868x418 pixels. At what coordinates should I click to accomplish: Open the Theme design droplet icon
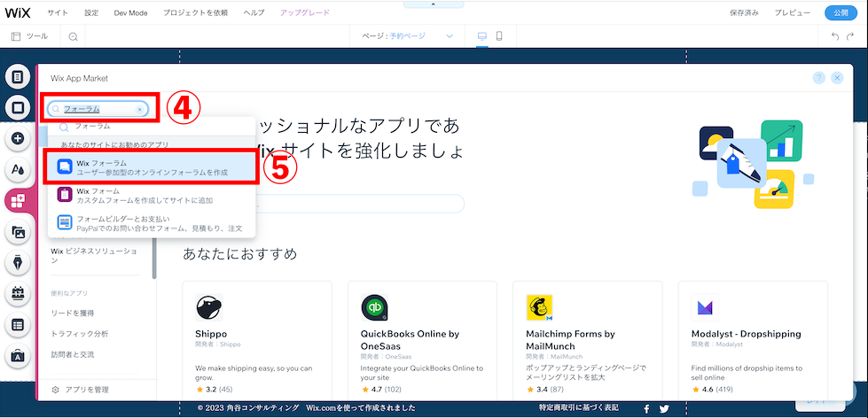pyautogui.click(x=18, y=169)
